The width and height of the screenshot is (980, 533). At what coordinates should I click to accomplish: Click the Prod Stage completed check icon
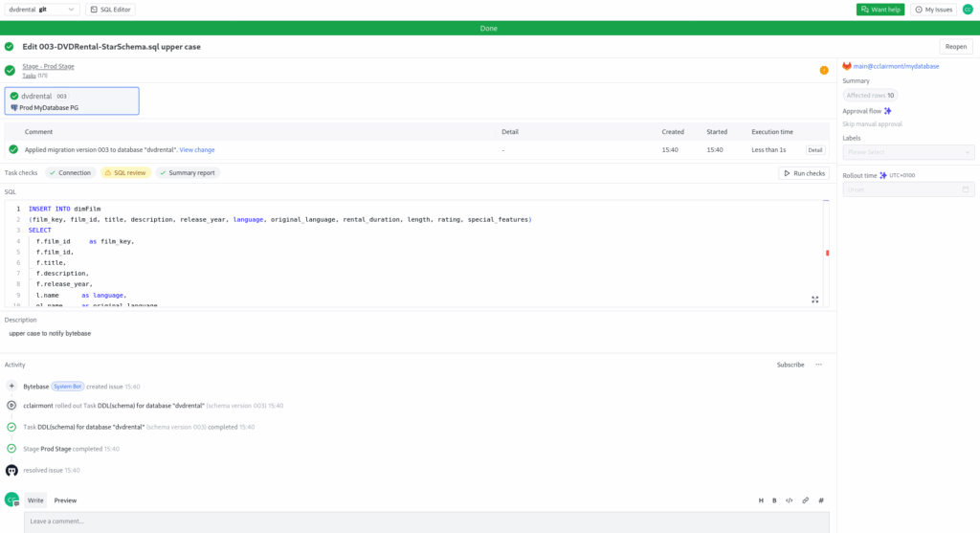(x=10, y=70)
